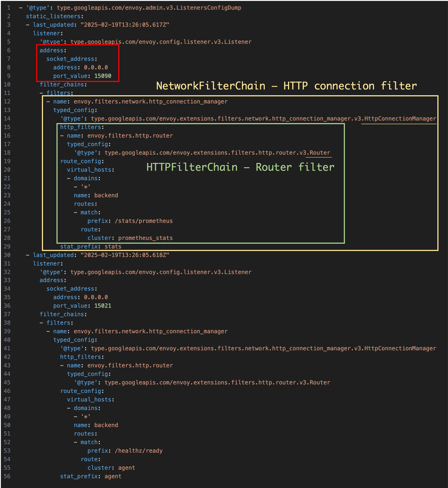Screen dimensions: 448x488
Task: Select the port value 15021
Action: (103, 306)
